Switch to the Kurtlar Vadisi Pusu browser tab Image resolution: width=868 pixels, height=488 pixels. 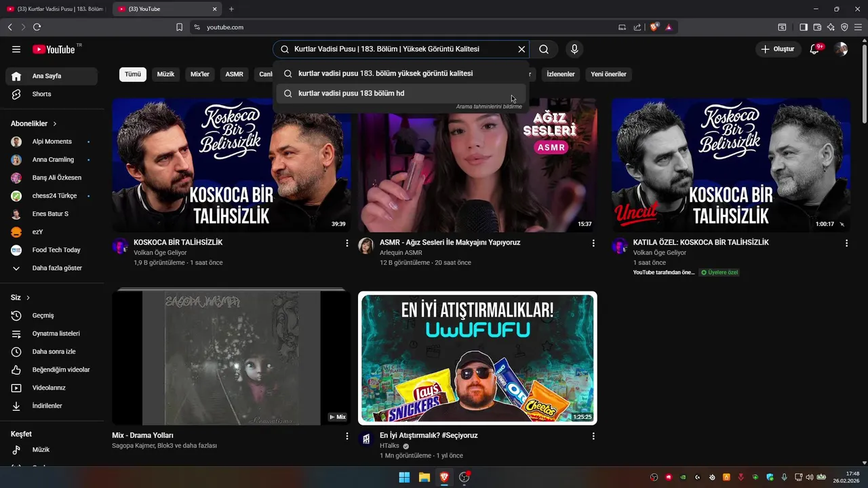[x=56, y=9]
